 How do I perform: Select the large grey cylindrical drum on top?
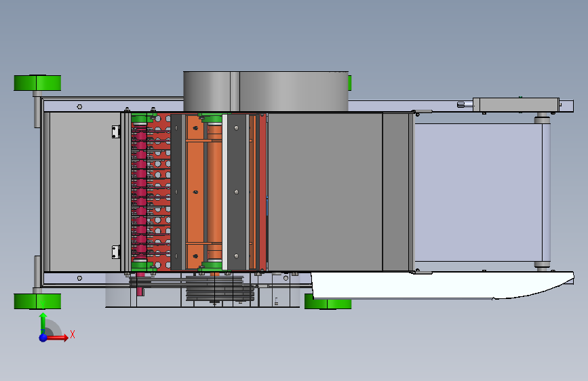[265, 91]
